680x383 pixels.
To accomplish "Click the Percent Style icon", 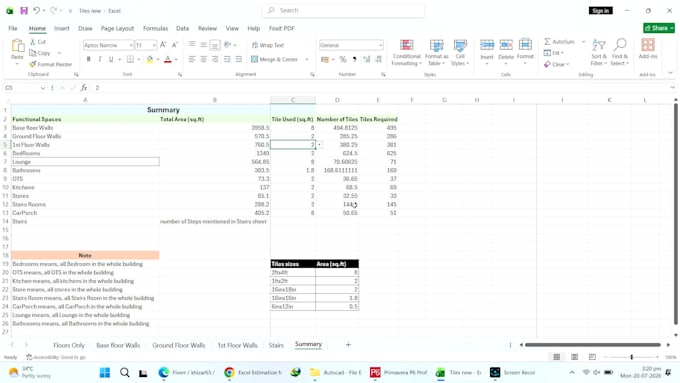I will 343,59.
